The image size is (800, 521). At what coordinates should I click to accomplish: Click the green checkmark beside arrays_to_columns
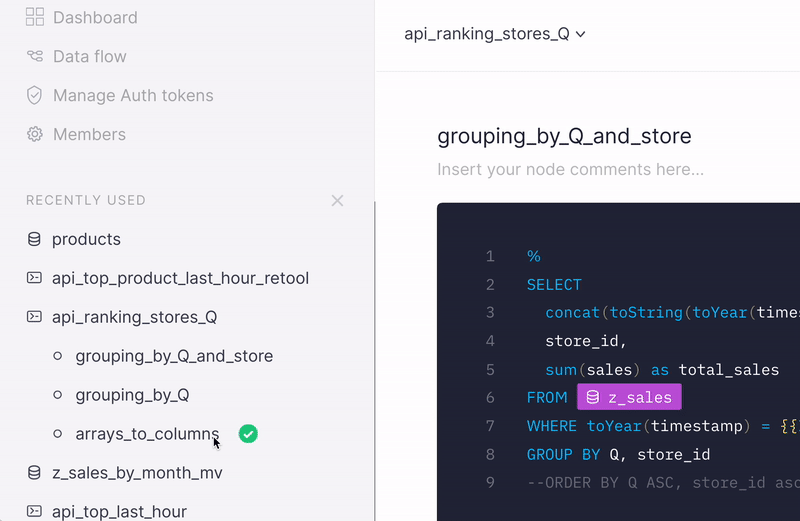coord(248,434)
